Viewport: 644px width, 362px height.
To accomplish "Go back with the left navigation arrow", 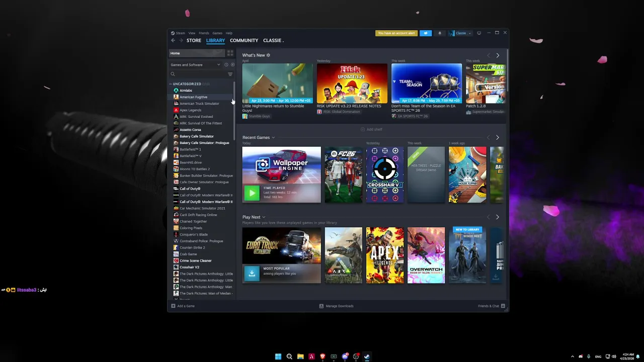I will pos(173,40).
